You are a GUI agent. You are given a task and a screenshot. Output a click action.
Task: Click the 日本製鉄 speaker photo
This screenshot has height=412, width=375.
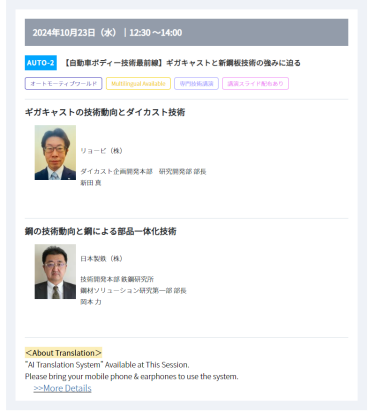55,271
